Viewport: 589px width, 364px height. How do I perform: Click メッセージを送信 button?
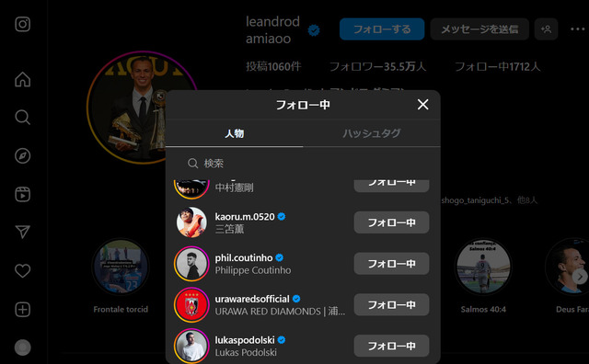point(479,29)
